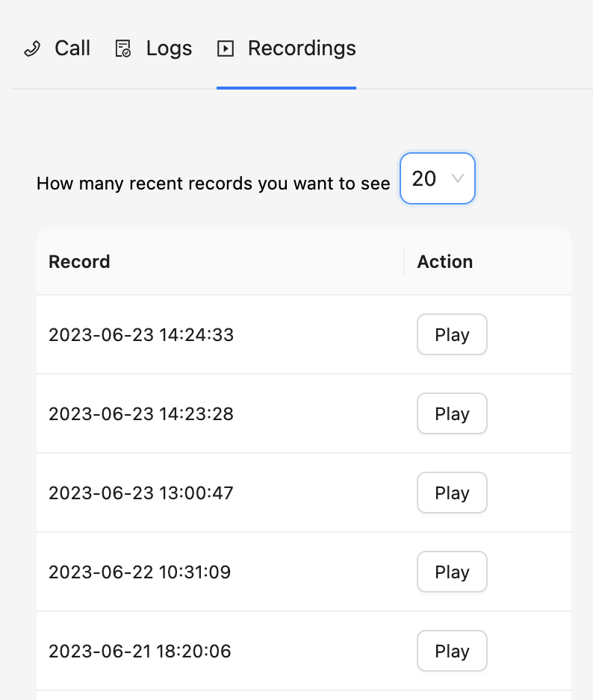Play the 2023-06-22 10:31:09 recording
The height and width of the screenshot is (700, 593).
pos(452,572)
